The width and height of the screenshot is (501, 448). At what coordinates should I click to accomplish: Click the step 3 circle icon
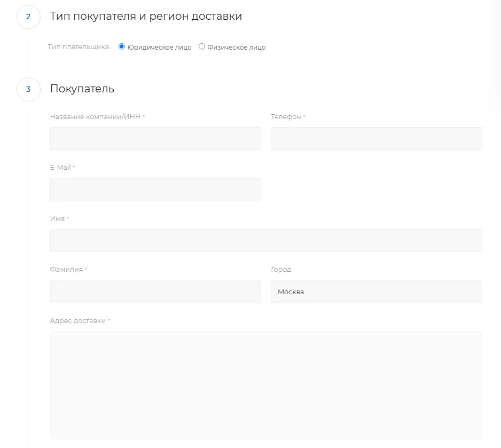pyautogui.click(x=28, y=89)
